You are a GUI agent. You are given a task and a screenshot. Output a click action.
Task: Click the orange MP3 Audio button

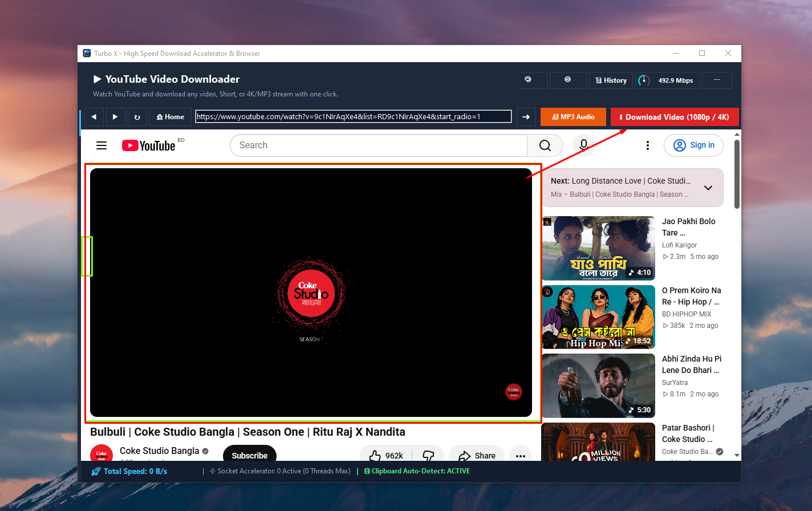[x=574, y=117]
